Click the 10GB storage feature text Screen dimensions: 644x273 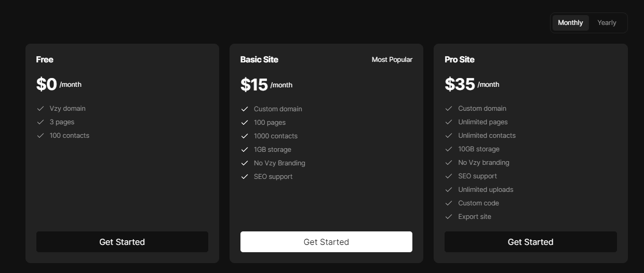pos(479,149)
